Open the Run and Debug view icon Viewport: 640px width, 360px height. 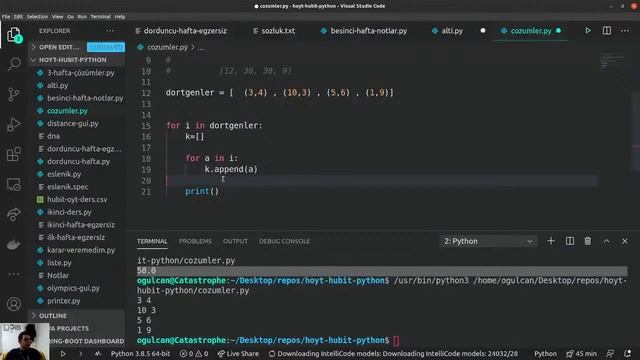point(14,124)
